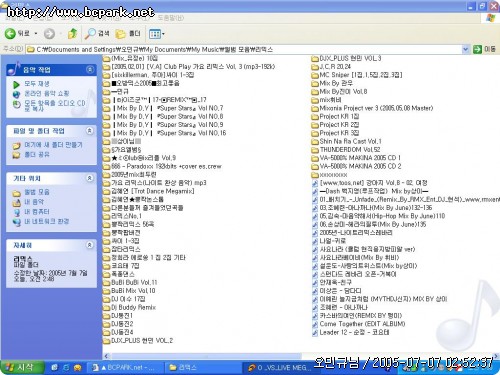Select the BuBi BuBi Vol.11 folder
The width and height of the screenshot is (500, 375).
pos(130,282)
